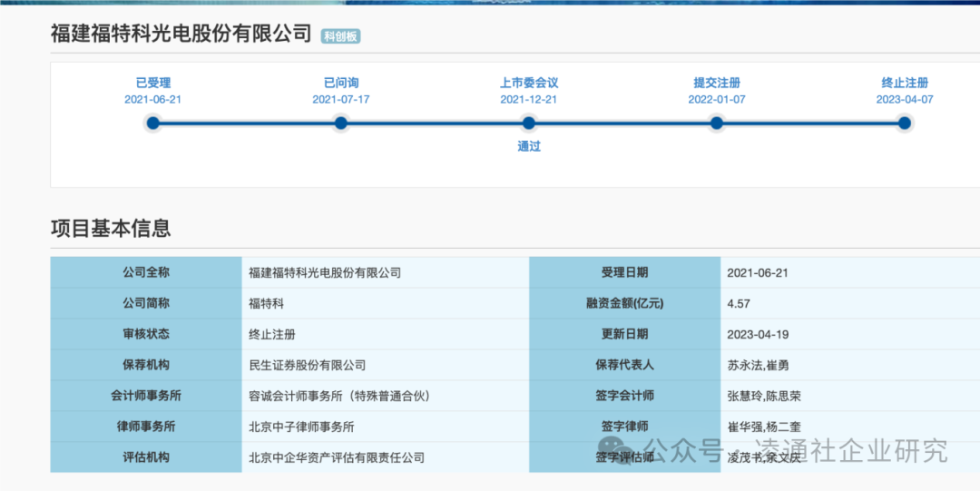Click the 通过 result under 上市委会议
Image resolution: width=980 pixels, height=491 pixels.
pos(529,147)
